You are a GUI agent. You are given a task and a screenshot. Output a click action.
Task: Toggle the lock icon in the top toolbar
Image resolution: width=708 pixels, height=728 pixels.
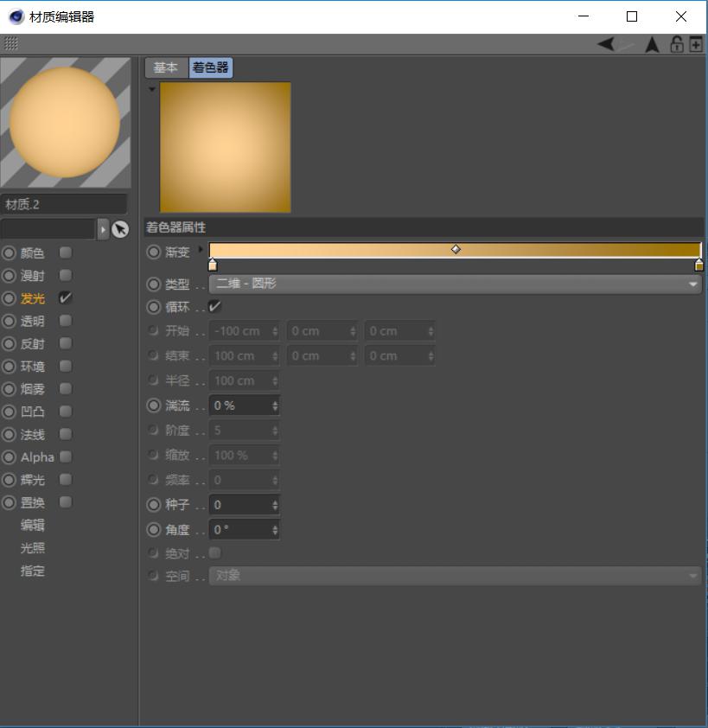pos(676,45)
